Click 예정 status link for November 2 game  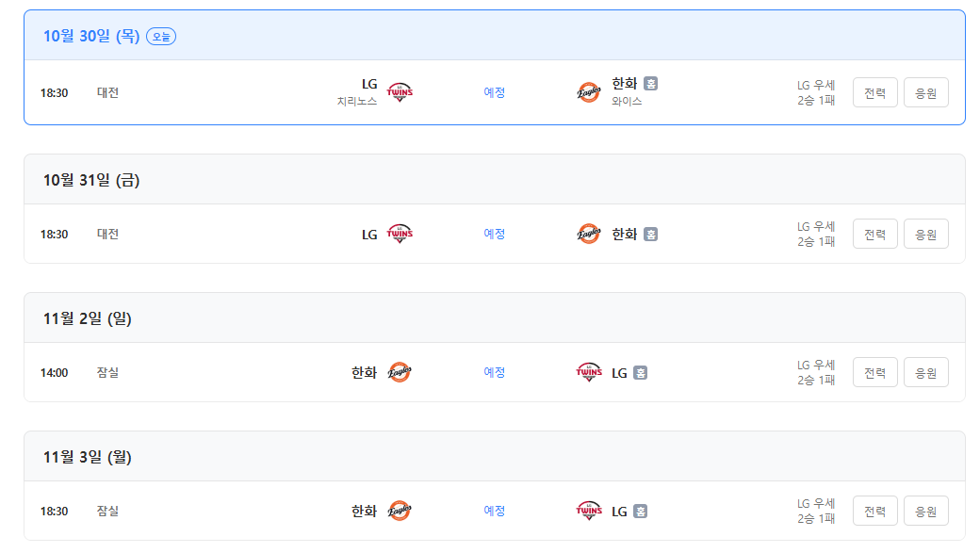click(x=495, y=372)
